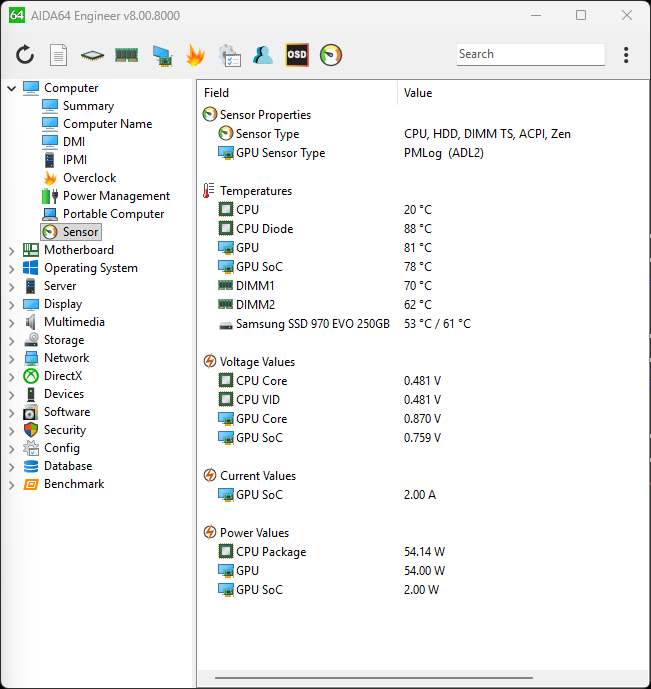Select the Sensor tree item
Image resolution: width=651 pixels, height=689 pixels.
tap(71, 232)
